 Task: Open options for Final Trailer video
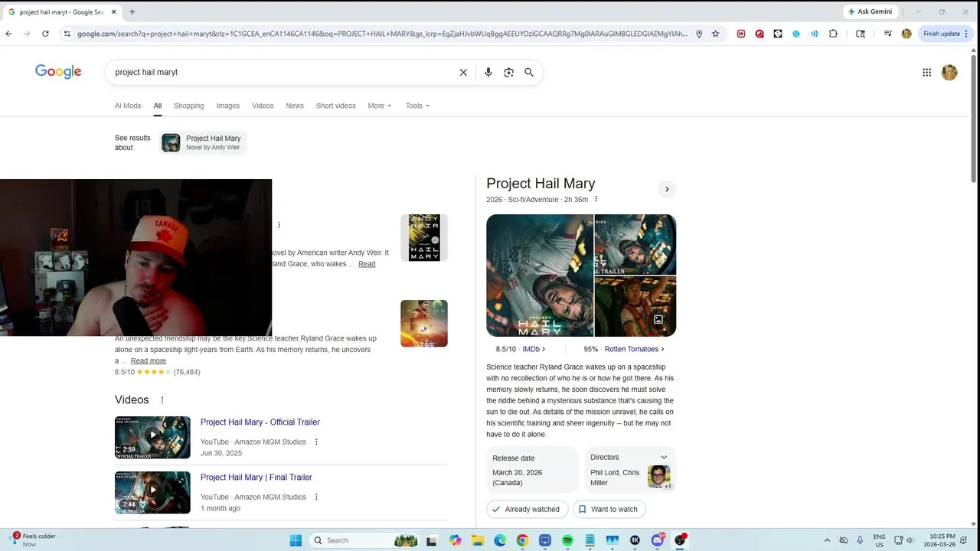(316, 497)
